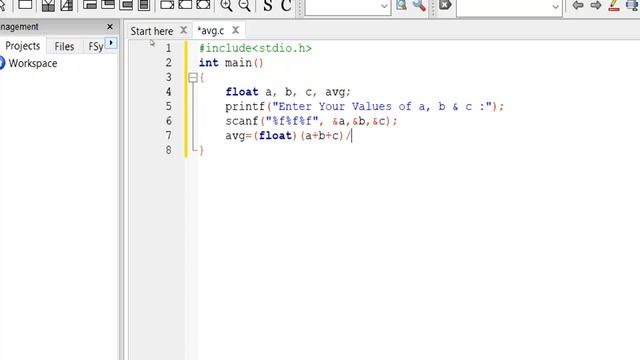Click the if-block icon with V-shaped top
The height and width of the screenshot is (360, 640).
(48, 5)
